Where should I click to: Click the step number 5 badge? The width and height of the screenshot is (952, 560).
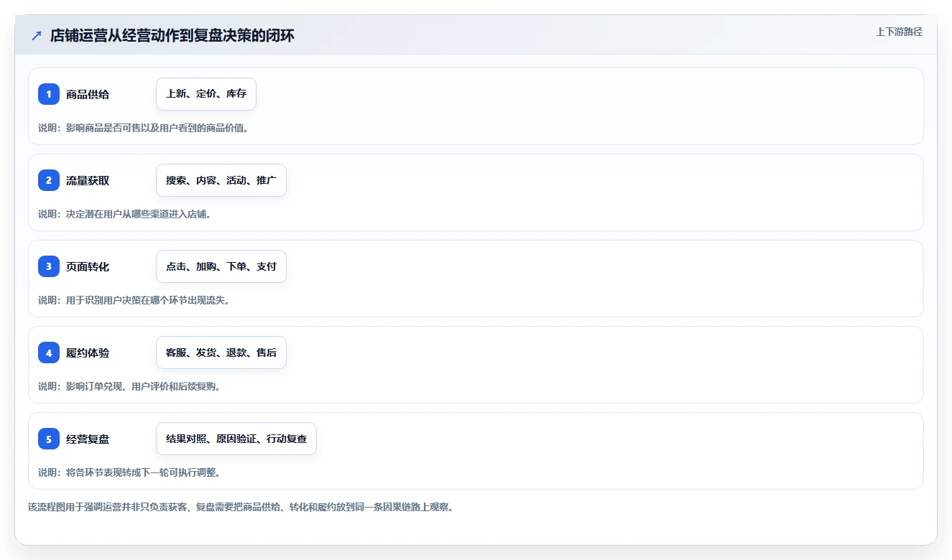(49, 439)
